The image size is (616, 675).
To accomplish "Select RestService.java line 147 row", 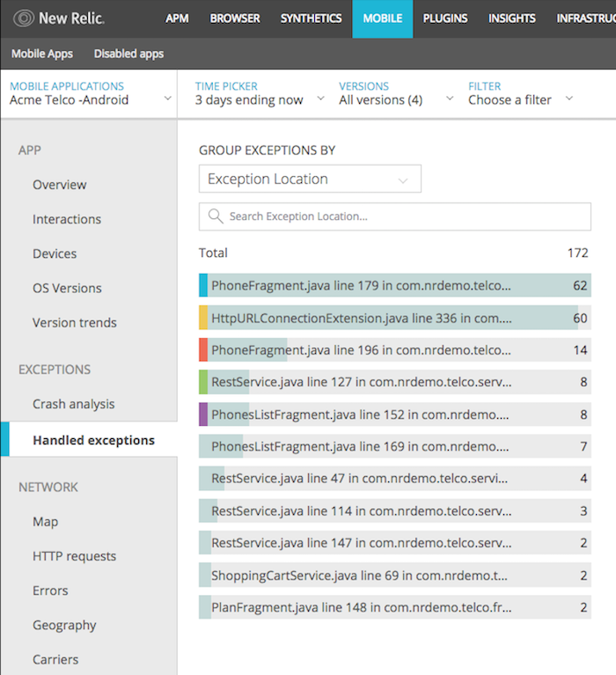I will tap(395, 543).
